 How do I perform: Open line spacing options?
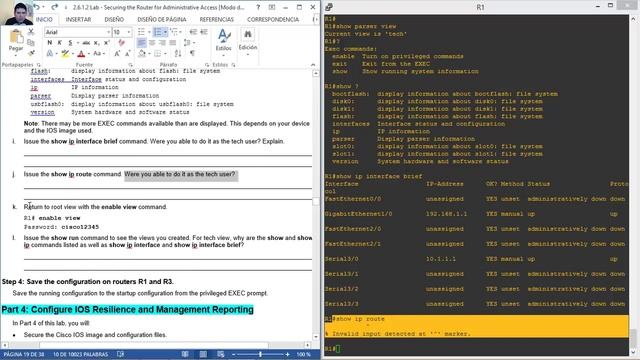[188, 42]
